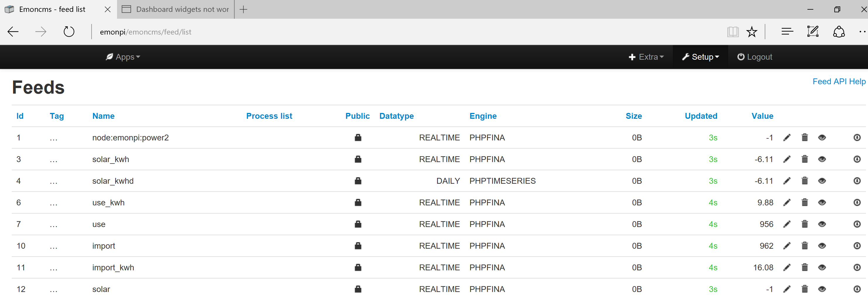Log out using the Logout button
This screenshot has height=299, width=868.
click(754, 57)
